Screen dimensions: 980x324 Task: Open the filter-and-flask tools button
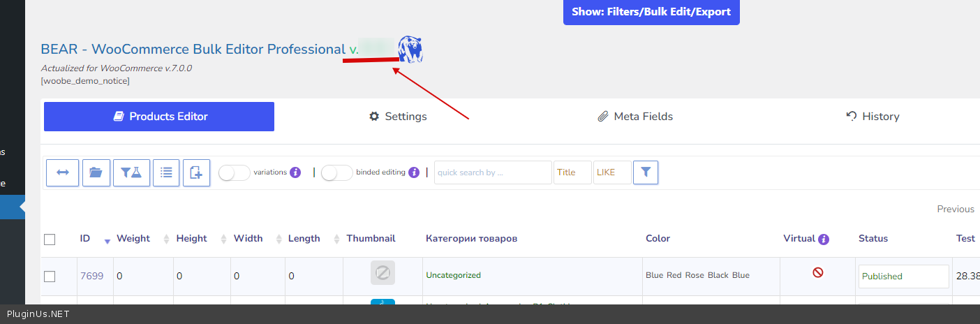(x=131, y=172)
